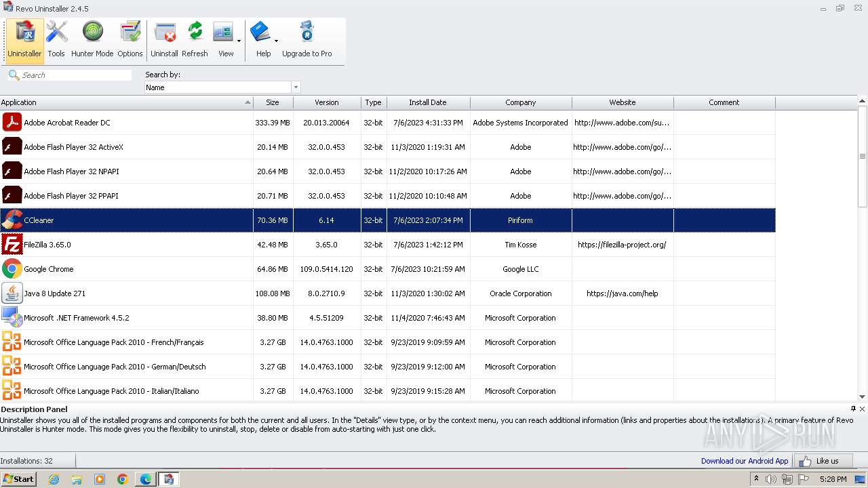Open File Explorer from the taskbar
Viewport: 868px width, 488px height.
[x=77, y=479]
